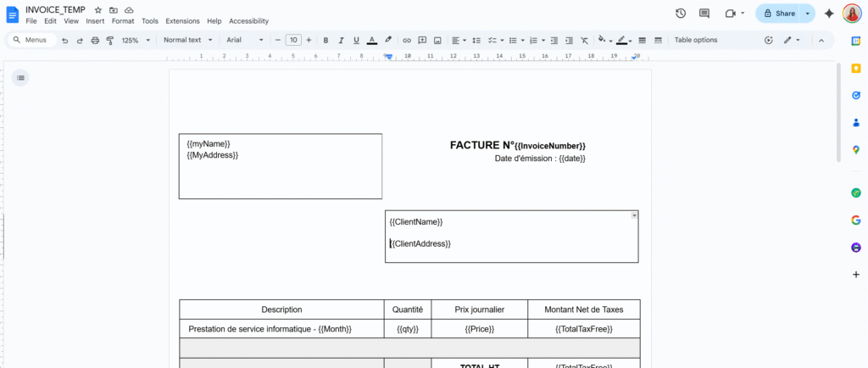
Task: Click the font size input field
Action: (x=292, y=40)
